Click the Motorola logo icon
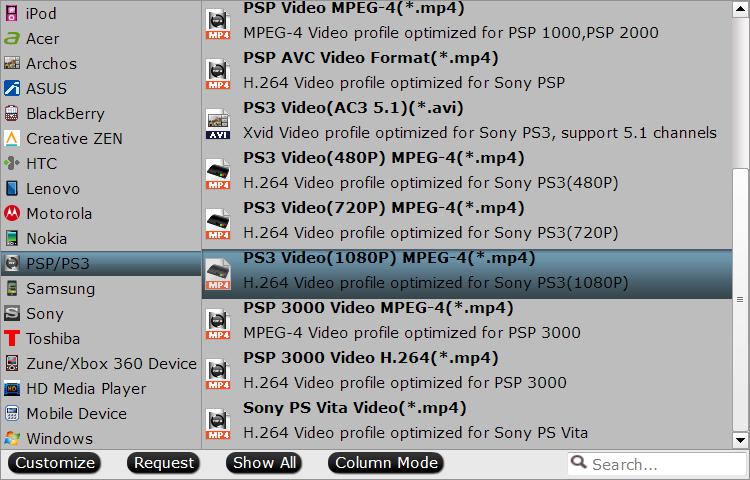Viewport: 750px width, 480px height. 11,213
